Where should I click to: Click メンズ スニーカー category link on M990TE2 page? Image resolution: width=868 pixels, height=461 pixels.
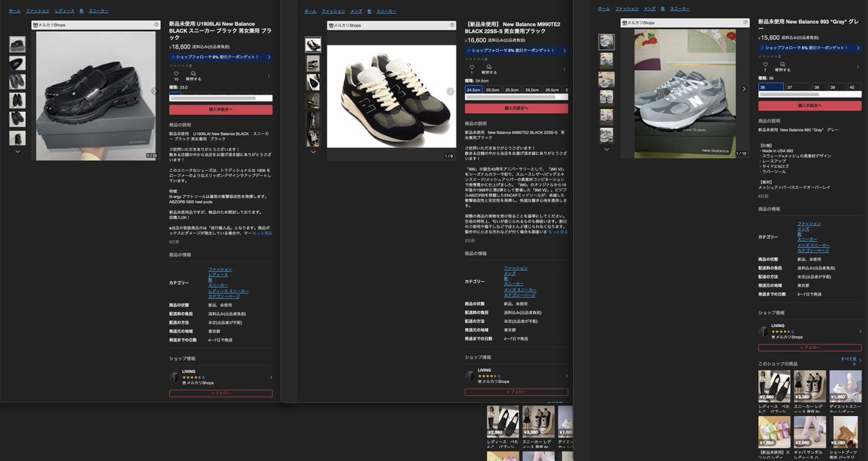pyautogui.click(x=520, y=290)
